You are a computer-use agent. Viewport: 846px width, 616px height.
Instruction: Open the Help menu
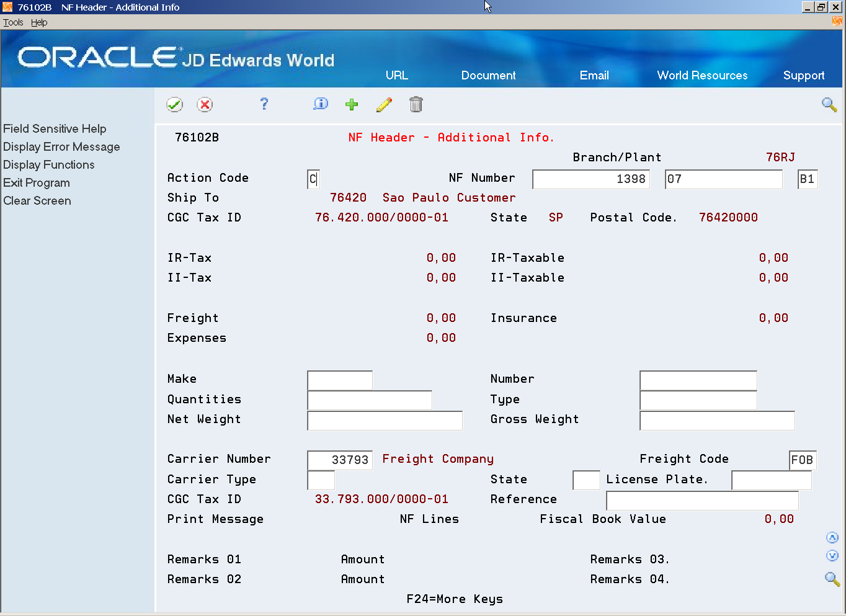(39, 22)
